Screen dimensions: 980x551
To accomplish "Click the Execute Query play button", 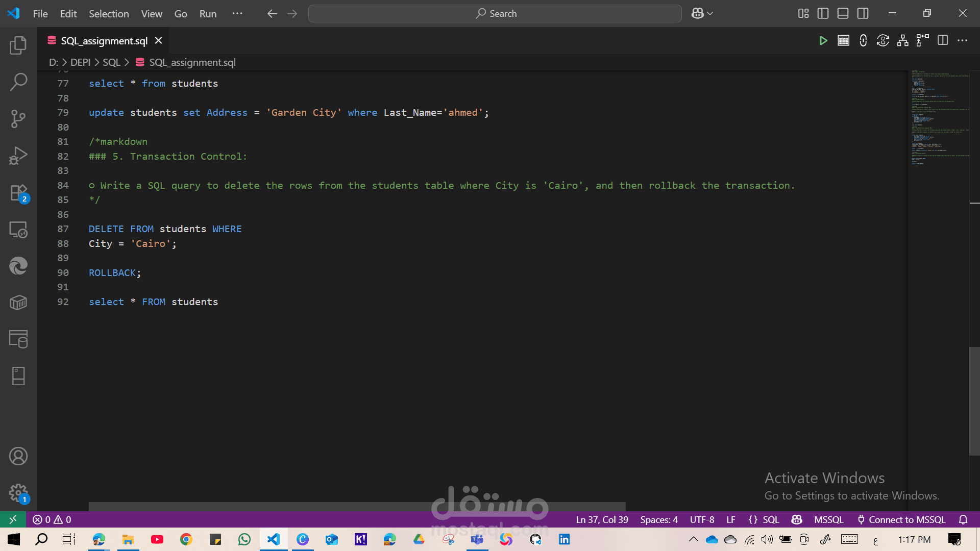I will [x=823, y=41].
